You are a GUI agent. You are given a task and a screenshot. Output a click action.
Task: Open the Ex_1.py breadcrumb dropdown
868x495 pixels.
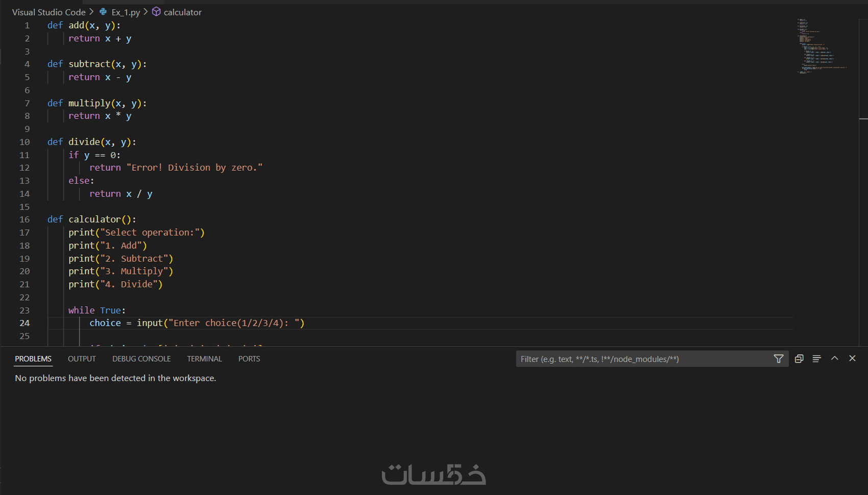(x=126, y=12)
